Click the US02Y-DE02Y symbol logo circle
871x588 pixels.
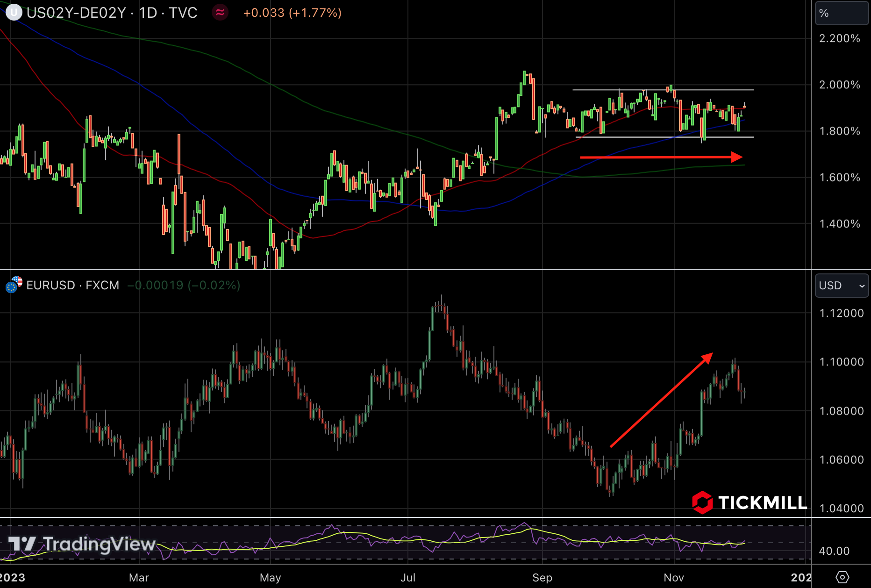coord(14,13)
